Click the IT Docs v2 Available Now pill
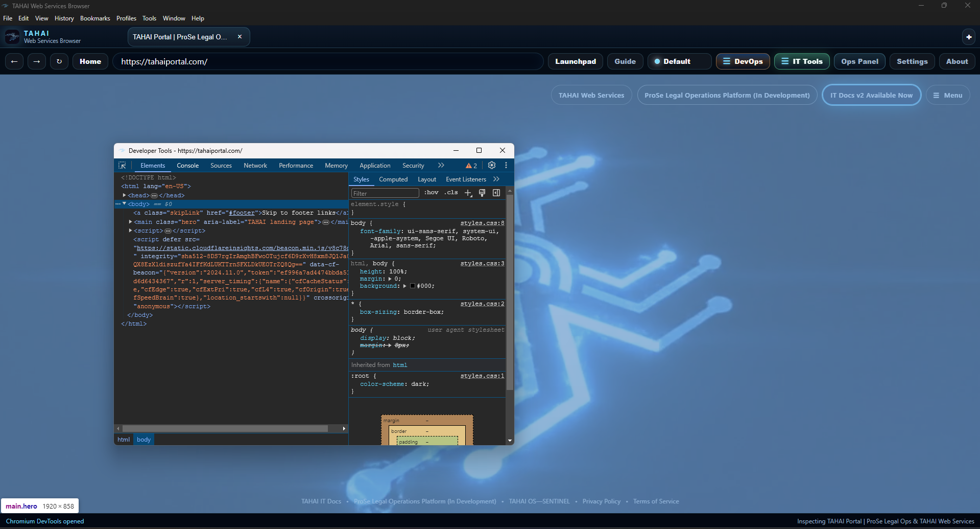Viewport: 980px width, 529px height. tap(871, 95)
